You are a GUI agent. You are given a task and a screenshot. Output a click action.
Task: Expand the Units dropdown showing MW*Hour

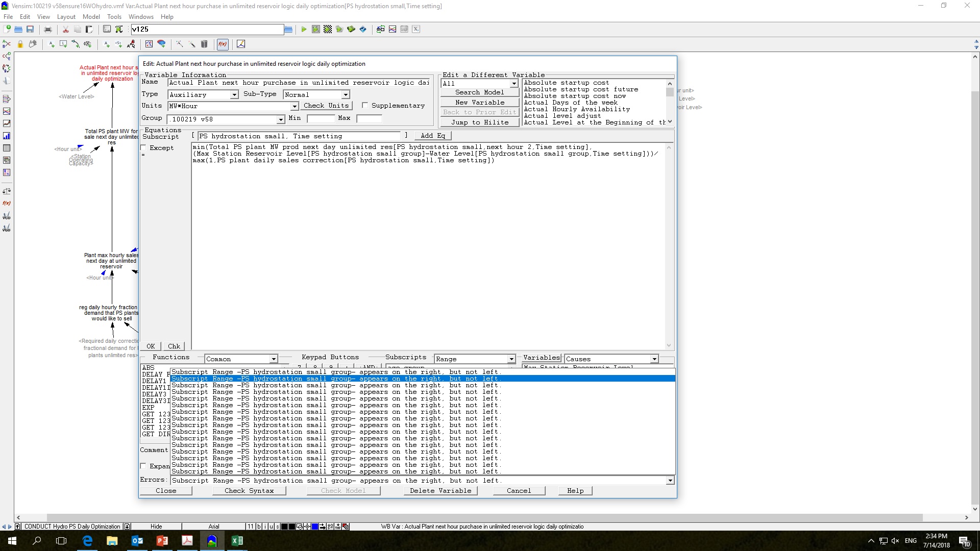(x=295, y=106)
